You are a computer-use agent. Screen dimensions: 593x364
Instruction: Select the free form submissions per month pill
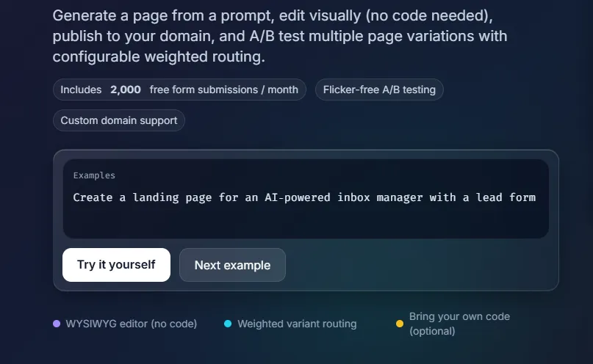coord(179,90)
